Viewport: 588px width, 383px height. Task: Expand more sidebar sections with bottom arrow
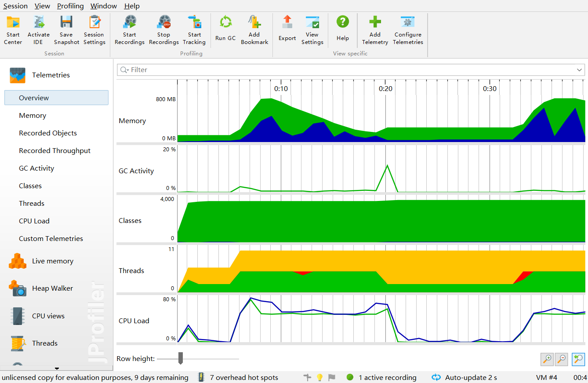pyautogui.click(x=57, y=368)
